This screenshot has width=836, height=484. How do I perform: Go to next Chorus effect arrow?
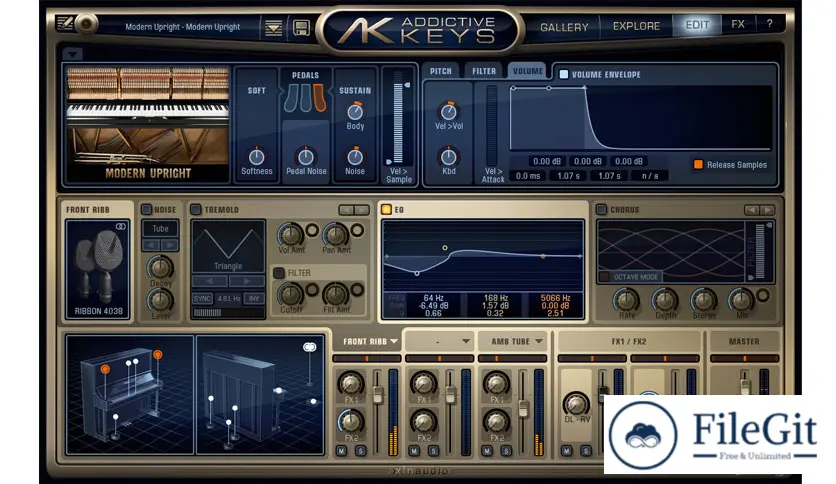click(767, 210)
